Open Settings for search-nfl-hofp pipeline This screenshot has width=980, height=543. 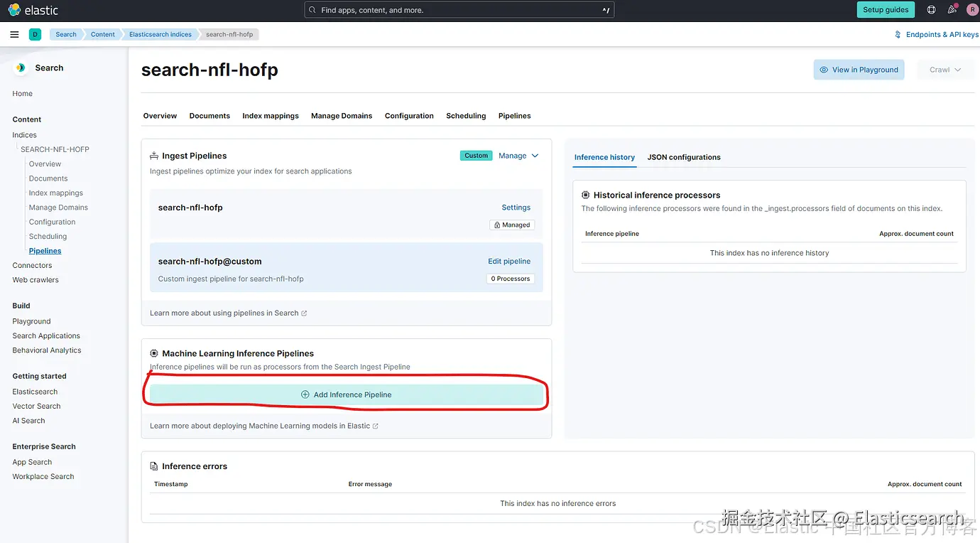(x=516, y=208)
